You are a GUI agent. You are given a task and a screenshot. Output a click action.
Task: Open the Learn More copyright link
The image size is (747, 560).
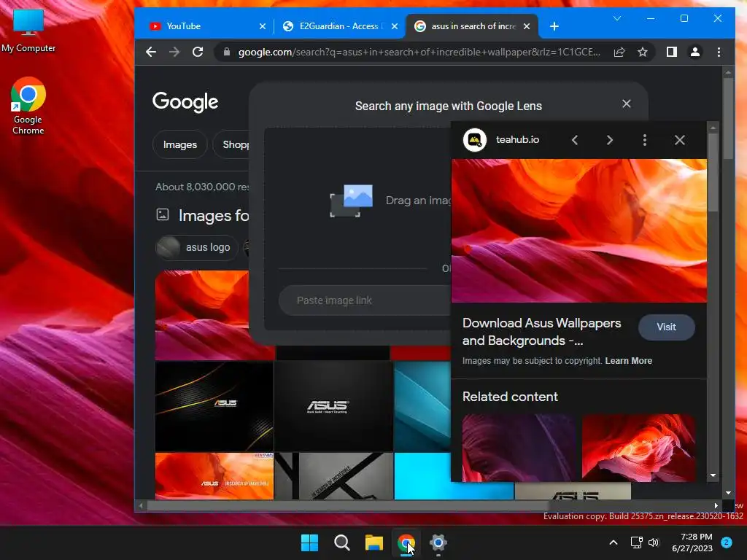point(628,361)
